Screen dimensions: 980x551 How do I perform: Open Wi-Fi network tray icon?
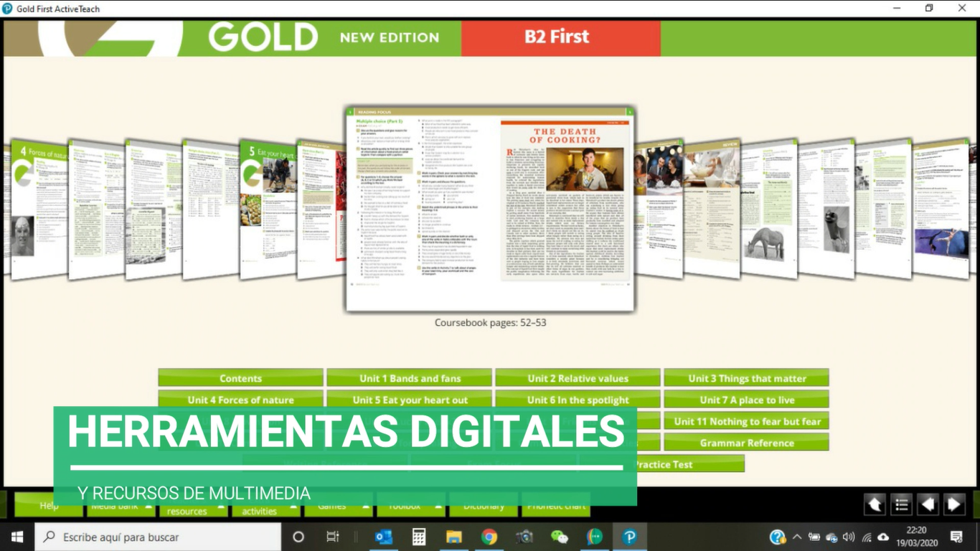(x=867, y=537)
